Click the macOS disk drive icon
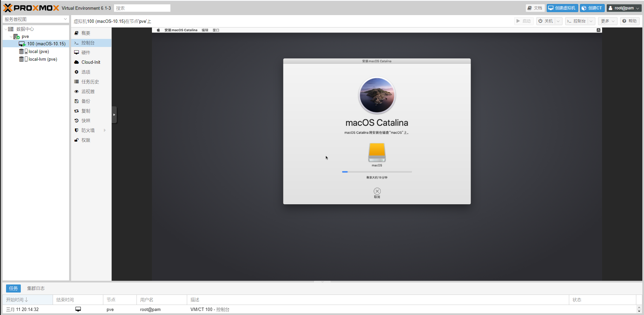Screen dimensions: 644x315 click(377, 153)
